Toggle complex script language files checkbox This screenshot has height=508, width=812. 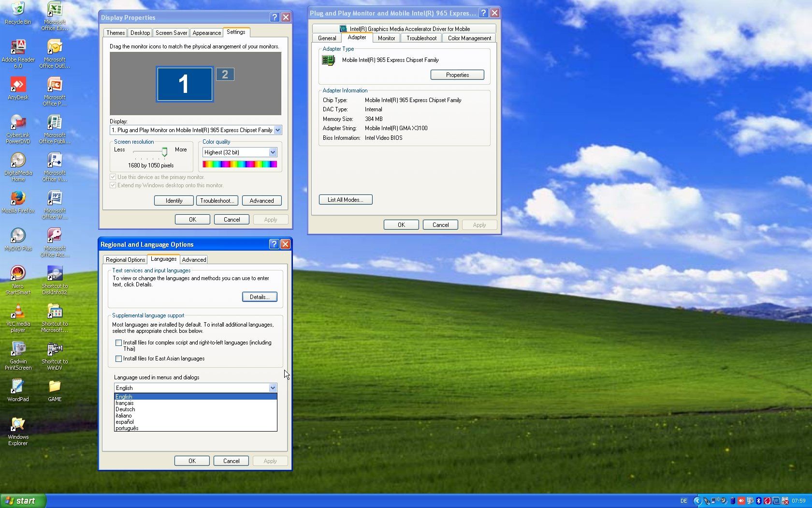click(x=118, y=343)
